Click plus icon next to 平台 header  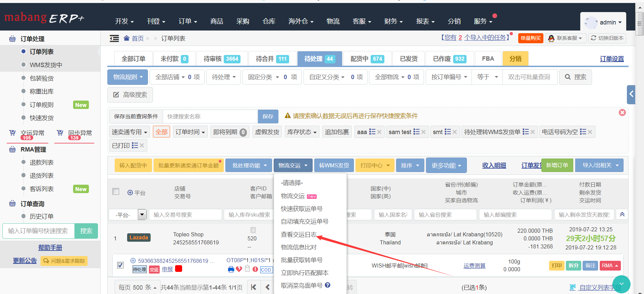(x=130, y=192)
